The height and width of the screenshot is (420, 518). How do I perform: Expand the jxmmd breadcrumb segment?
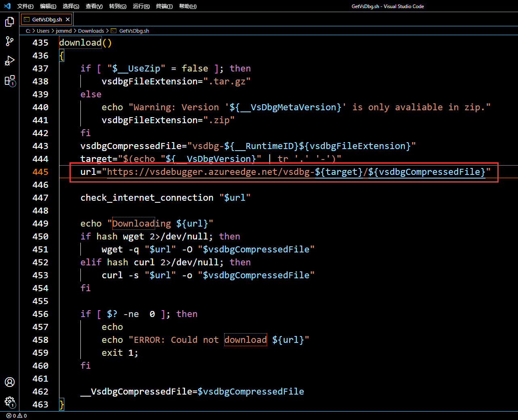tap(64, 31)
